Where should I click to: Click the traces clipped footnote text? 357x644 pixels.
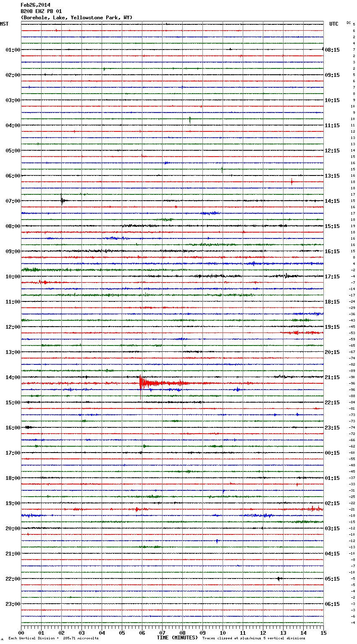pyautogui.click(x=254, y=638)
